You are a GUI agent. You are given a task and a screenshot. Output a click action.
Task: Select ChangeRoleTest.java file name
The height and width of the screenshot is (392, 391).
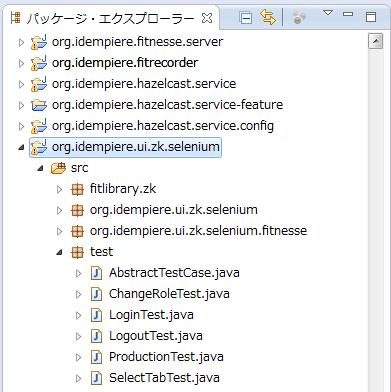pyautogui.click(x=169, y=294)
